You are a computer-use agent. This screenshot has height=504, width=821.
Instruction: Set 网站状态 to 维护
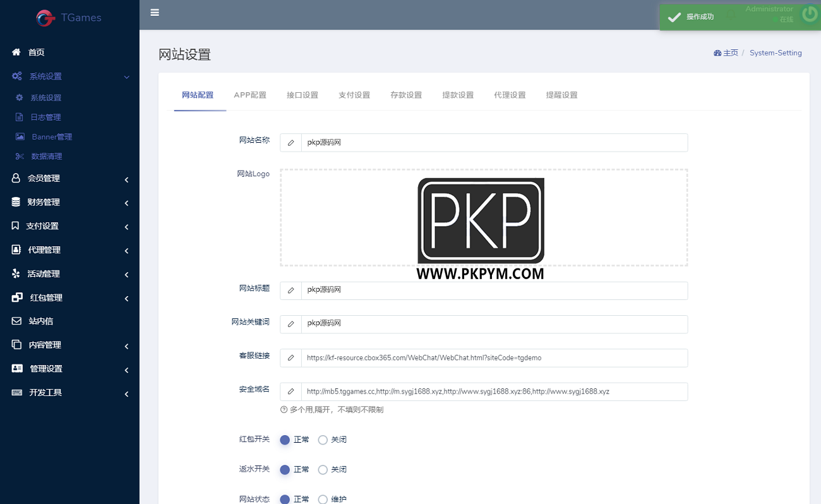(x=323, y=499)
